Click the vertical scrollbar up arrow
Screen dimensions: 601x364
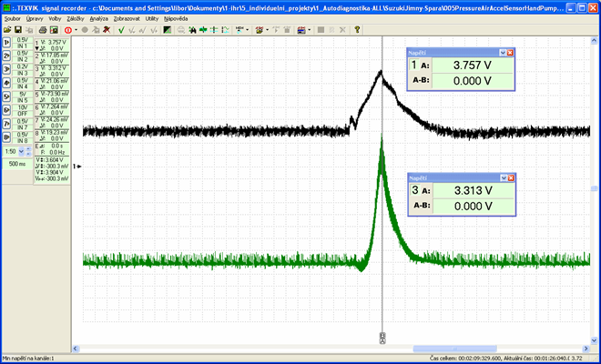coord(594,41)
